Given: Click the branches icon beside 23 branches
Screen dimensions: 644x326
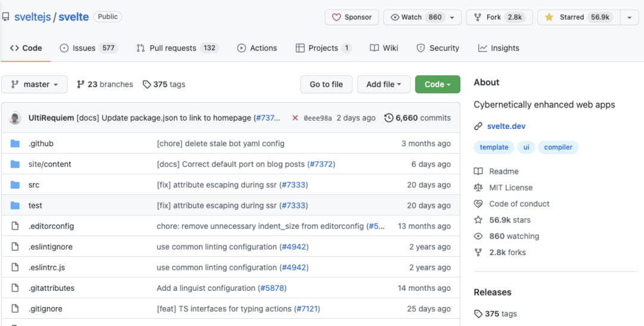Looking at the screenshot, I should pos(81,85).
